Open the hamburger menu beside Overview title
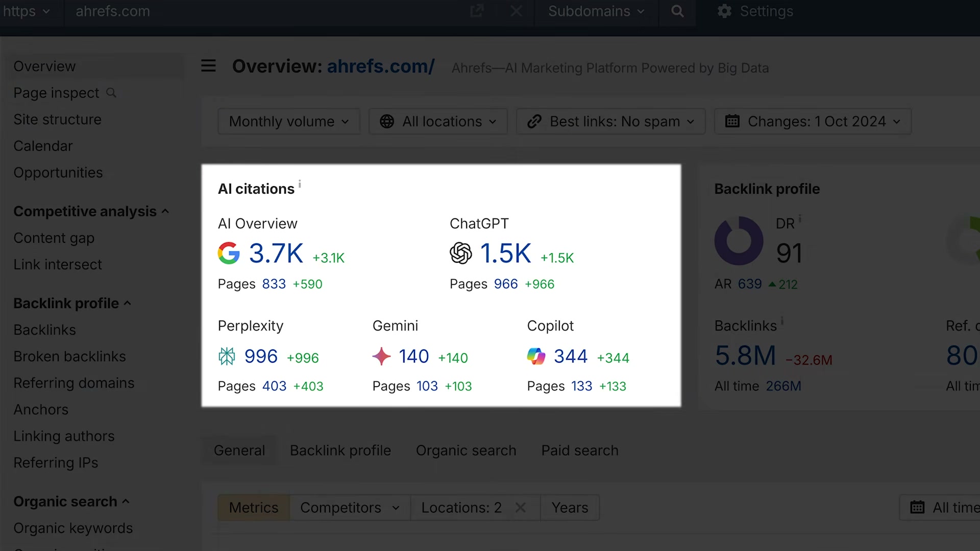 (x=208, y=66)
